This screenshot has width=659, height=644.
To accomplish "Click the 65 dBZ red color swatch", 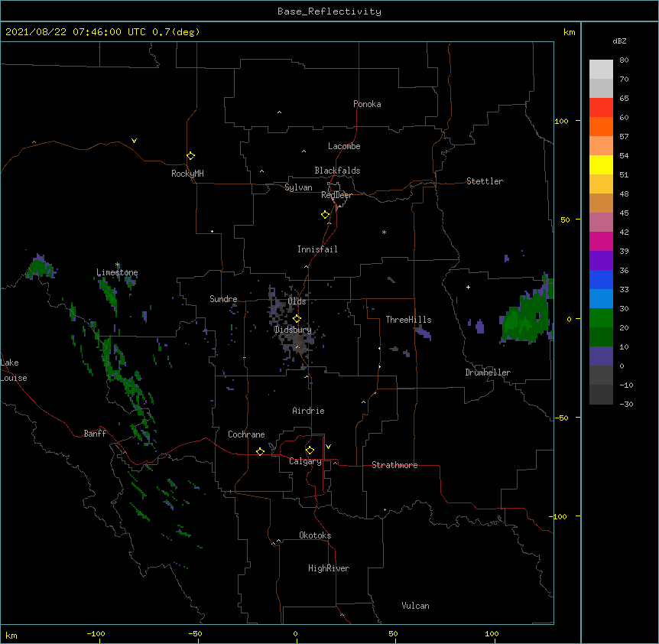I will pyautogui.click(x=601, y=108).
